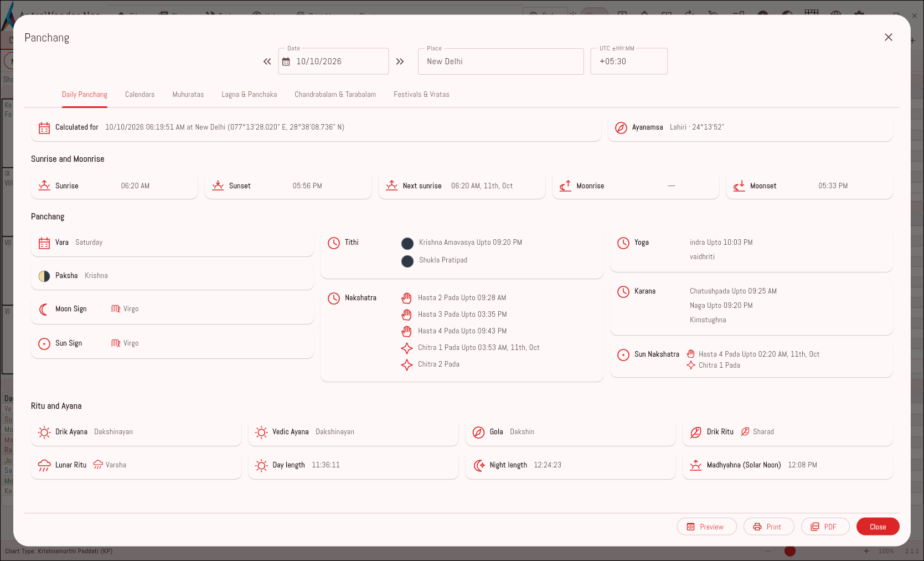Viewport: 924px width, 561px height.
Task: Open the Muhuratas tab
Action: pos(188,95)
